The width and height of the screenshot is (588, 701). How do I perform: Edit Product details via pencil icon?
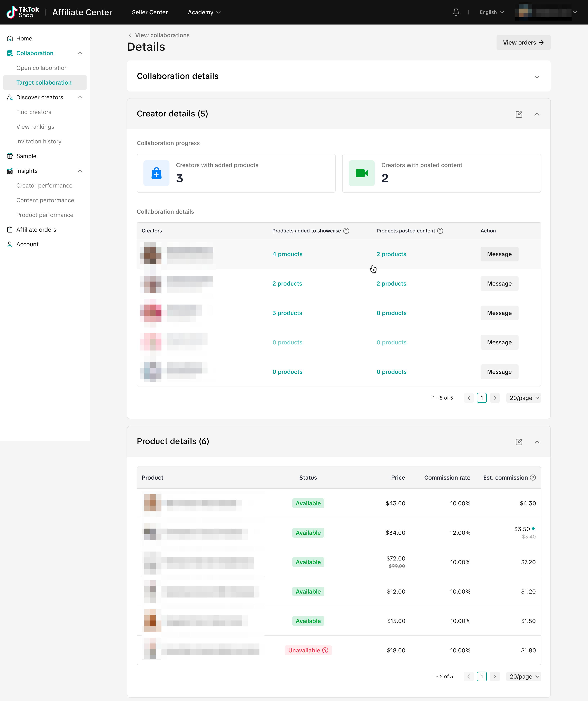click(519, 442)
